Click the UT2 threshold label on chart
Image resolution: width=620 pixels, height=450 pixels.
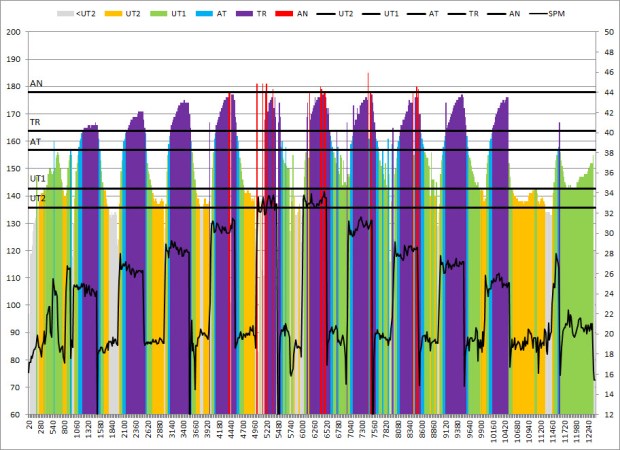pyautogui.click(x=38, y=199)
